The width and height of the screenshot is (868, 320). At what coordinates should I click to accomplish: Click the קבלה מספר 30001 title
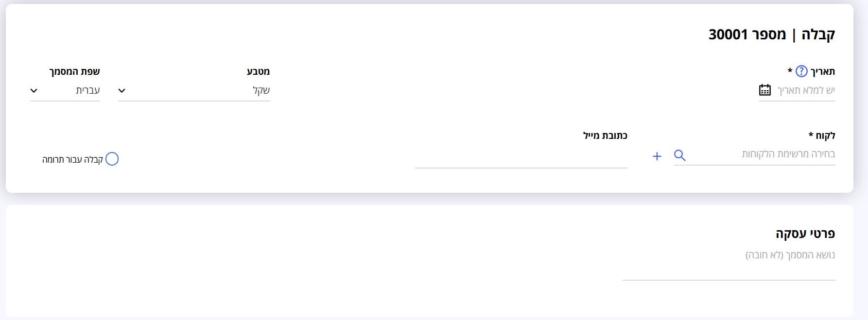click(772, 34)
